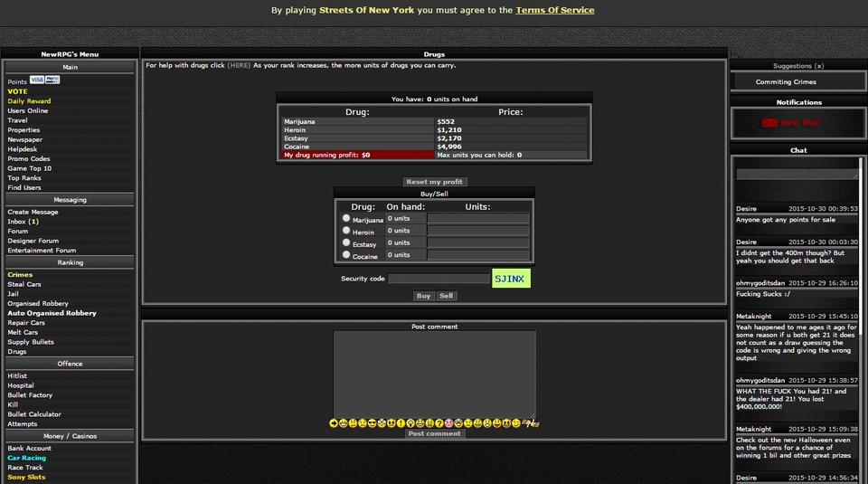This screenshot has width=868, height=484.
Task: Open Organised Robbery in Ranking menu
Action: pos(38,304)
